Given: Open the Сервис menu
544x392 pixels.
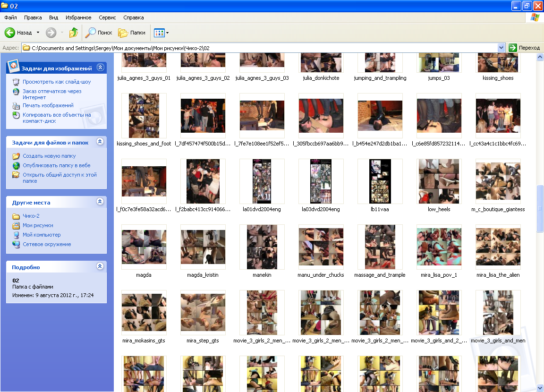Looking at the screenshot, I should (x=107, y=17).
